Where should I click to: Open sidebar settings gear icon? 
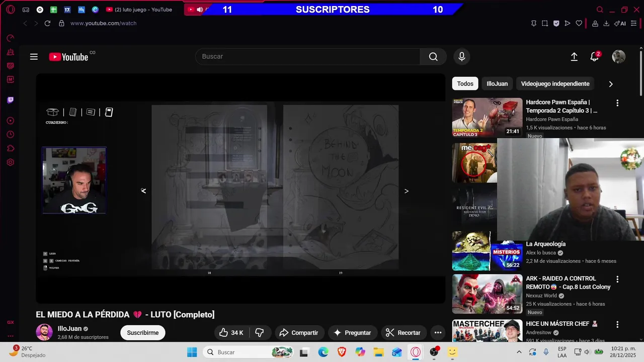point(10,162)
